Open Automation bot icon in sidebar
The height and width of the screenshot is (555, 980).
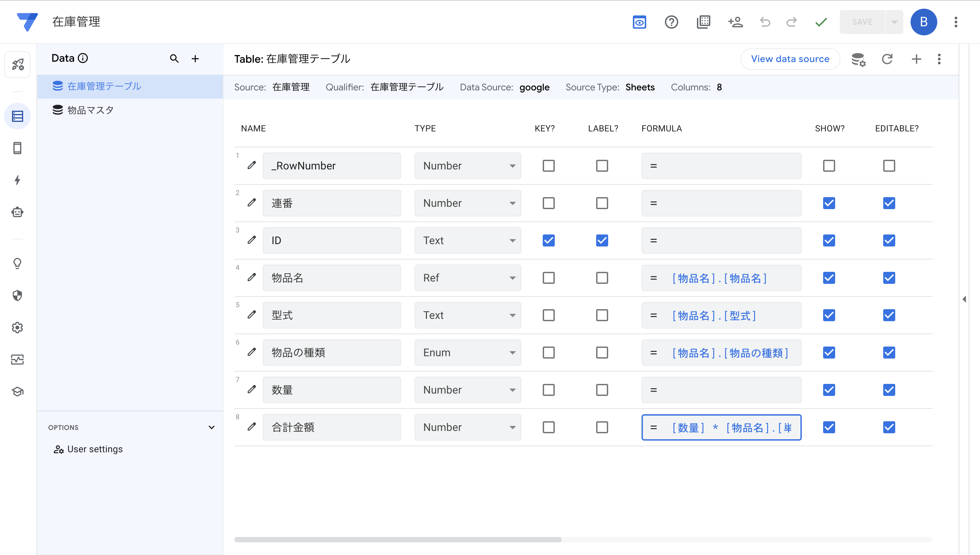(x=17, y=212)
